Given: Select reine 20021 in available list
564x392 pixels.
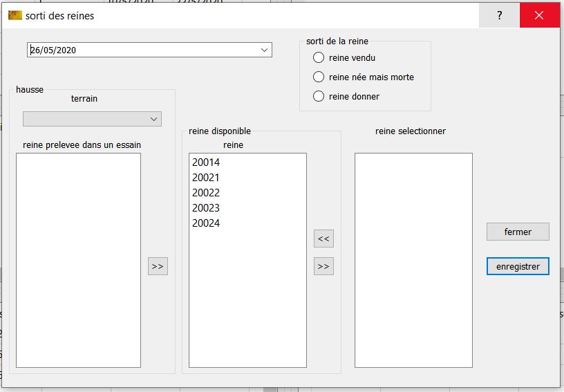Looking at the screenshot, I should pos(206,178).
